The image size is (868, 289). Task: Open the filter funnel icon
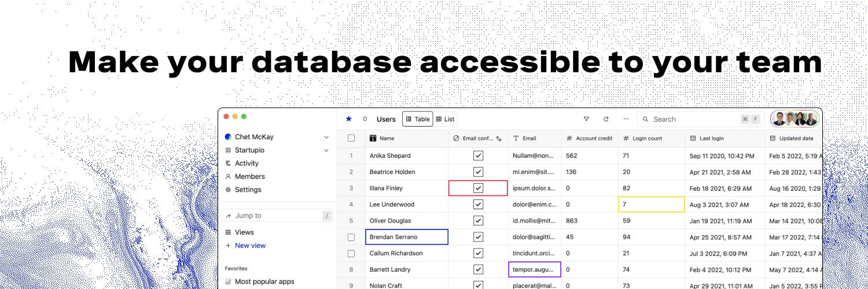click(586, 119)
